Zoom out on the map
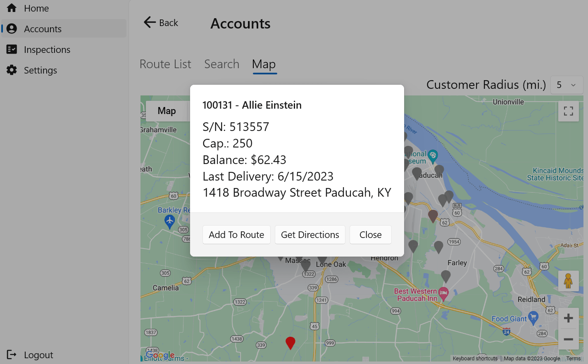 point(568,339)
